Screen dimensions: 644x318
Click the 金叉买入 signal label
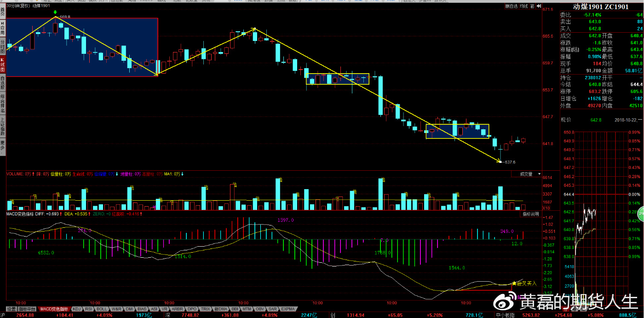527,283
